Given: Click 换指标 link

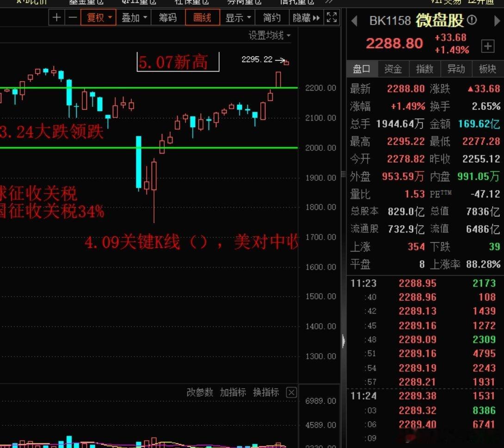Looking at the screenshot, I should click(266, 393).
